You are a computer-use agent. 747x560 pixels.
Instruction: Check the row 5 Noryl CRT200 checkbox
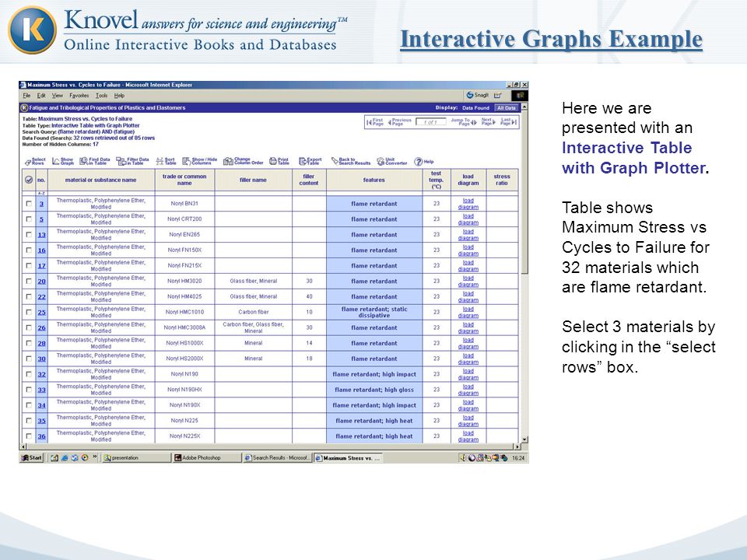(x=29, y=219)
